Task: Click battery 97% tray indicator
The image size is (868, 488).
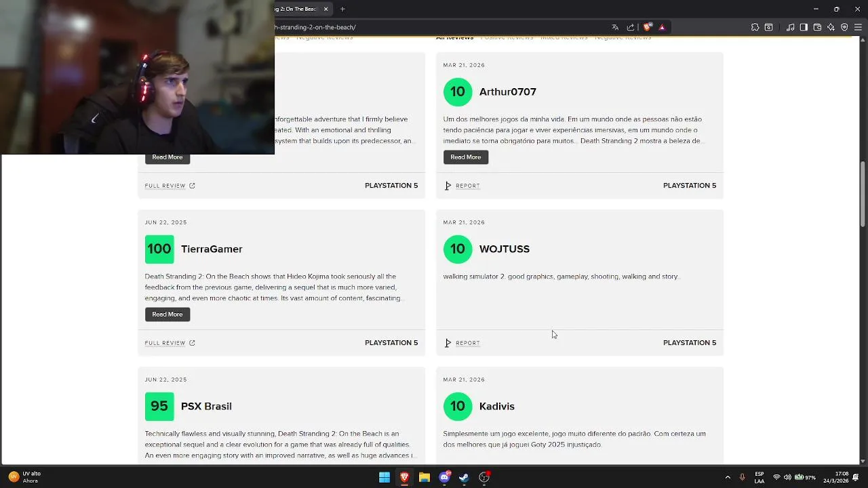Action: point(805,477)
